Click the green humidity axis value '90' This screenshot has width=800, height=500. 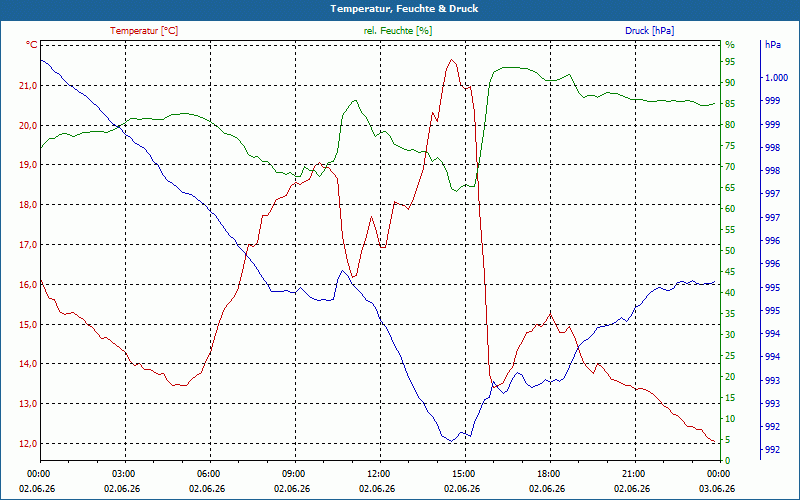[x=730, y=83]
